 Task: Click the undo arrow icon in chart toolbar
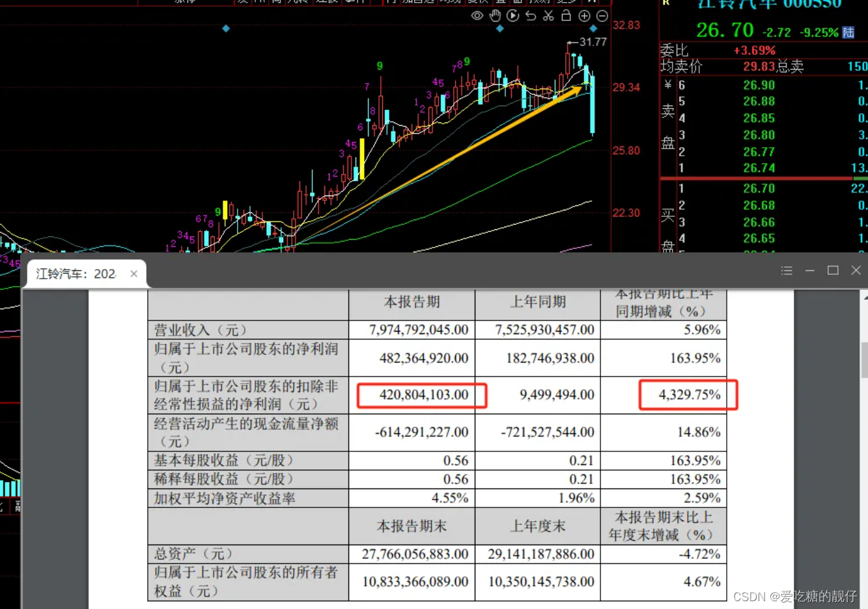(x=531, y=16)
